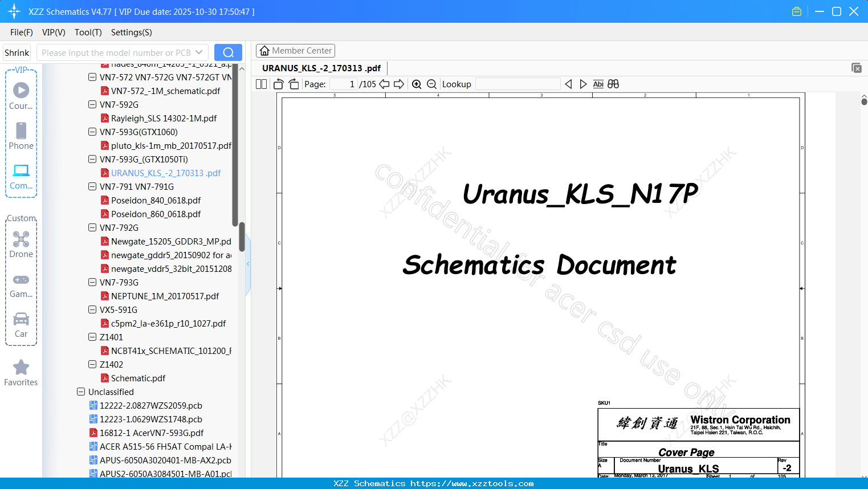Click the XZZ app logo in title bar
Image resolution: width=868 pixels, height=489 pixels.
pyautogui.click(x=14, y=11)
